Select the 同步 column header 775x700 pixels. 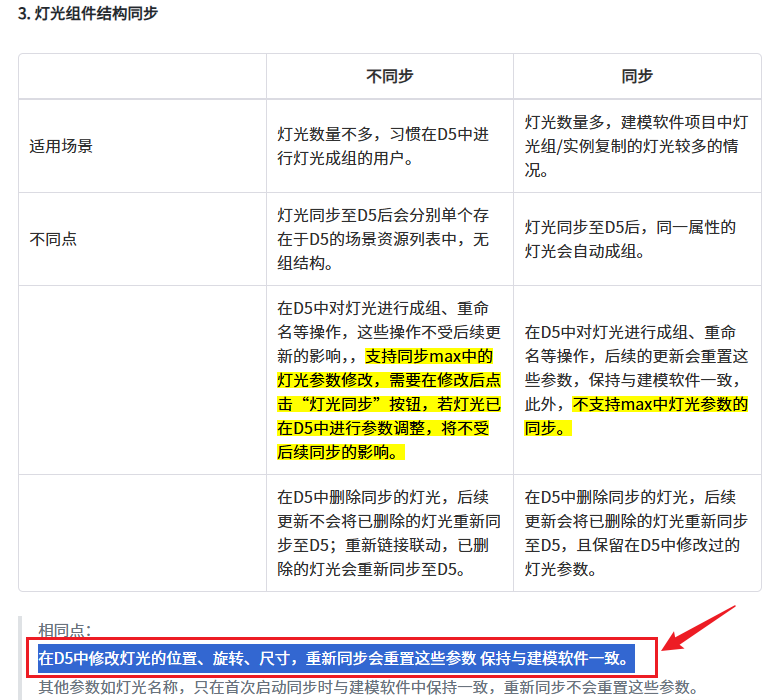(637, 76)
